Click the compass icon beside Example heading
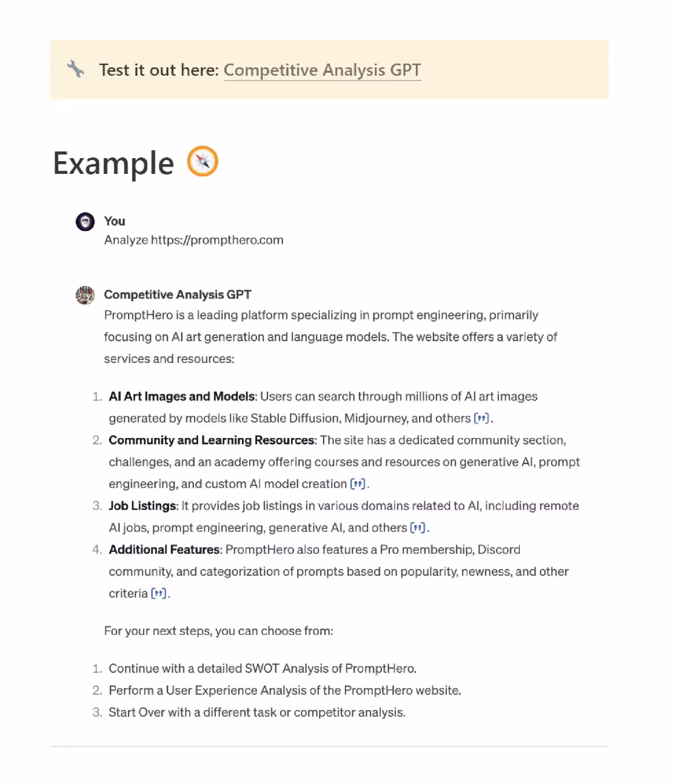Screen dimensions: 673x784 203,161
